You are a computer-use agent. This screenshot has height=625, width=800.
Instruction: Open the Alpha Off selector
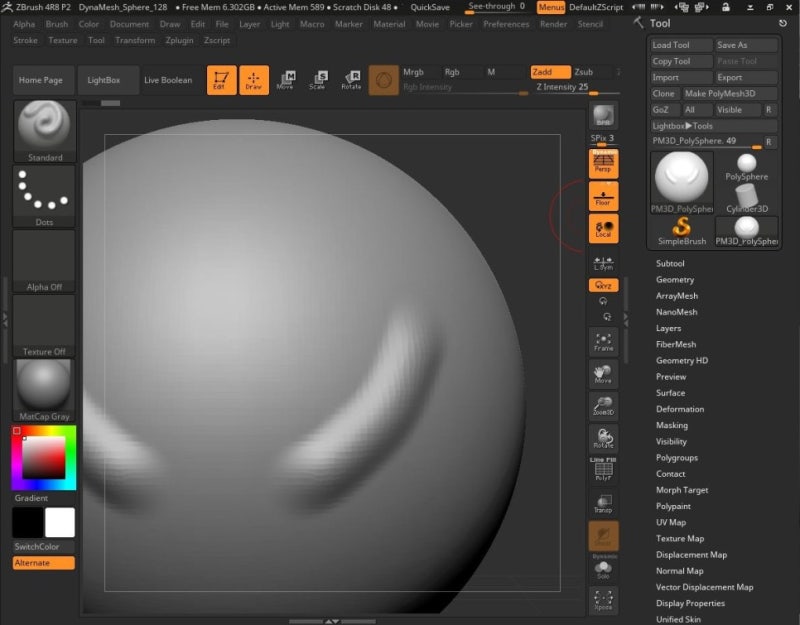(44, 261)
